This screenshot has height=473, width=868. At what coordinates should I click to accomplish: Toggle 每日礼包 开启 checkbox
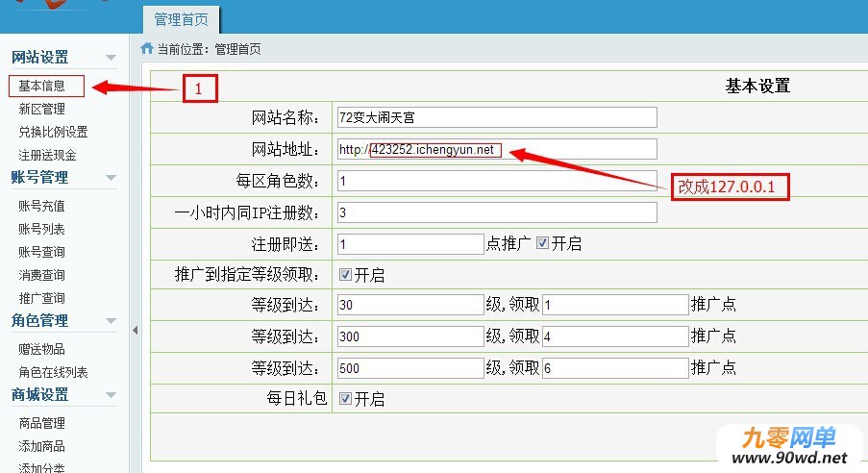point(345,399)
